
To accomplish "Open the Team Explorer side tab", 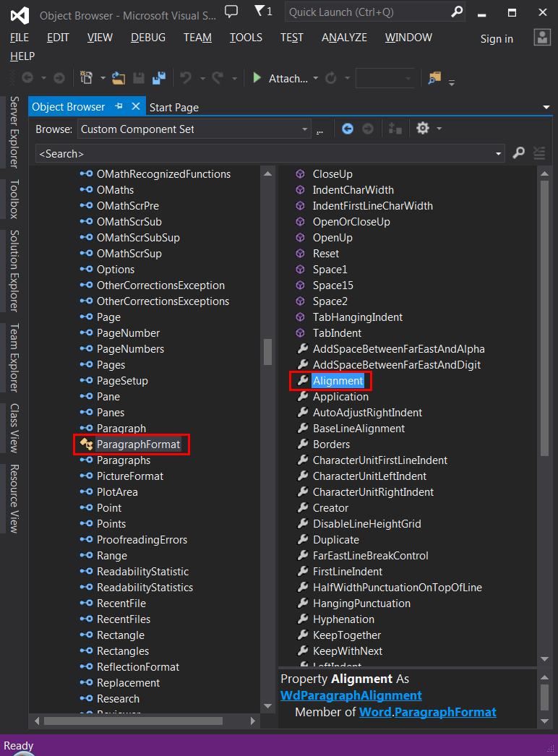I will point(14,358).
